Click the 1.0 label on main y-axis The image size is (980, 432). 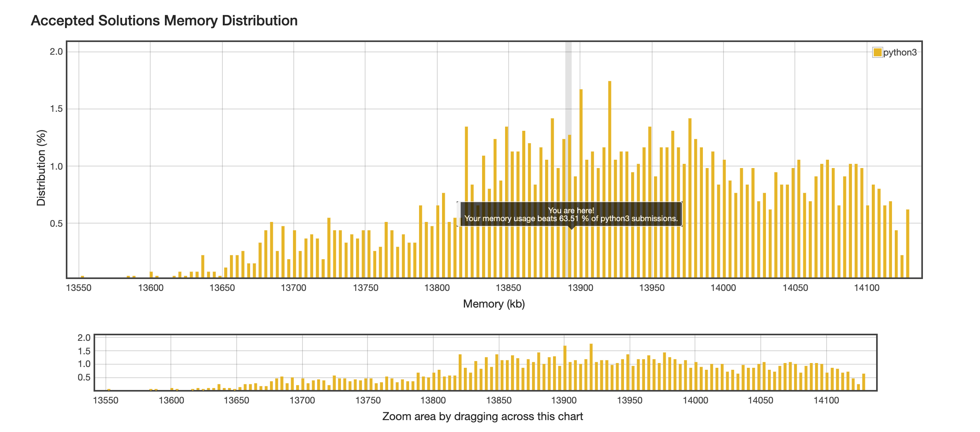tap(56, 166)
